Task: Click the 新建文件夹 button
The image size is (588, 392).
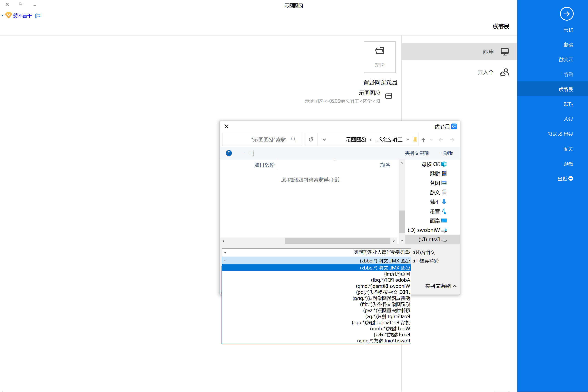Action: click(x=417, y=153)
